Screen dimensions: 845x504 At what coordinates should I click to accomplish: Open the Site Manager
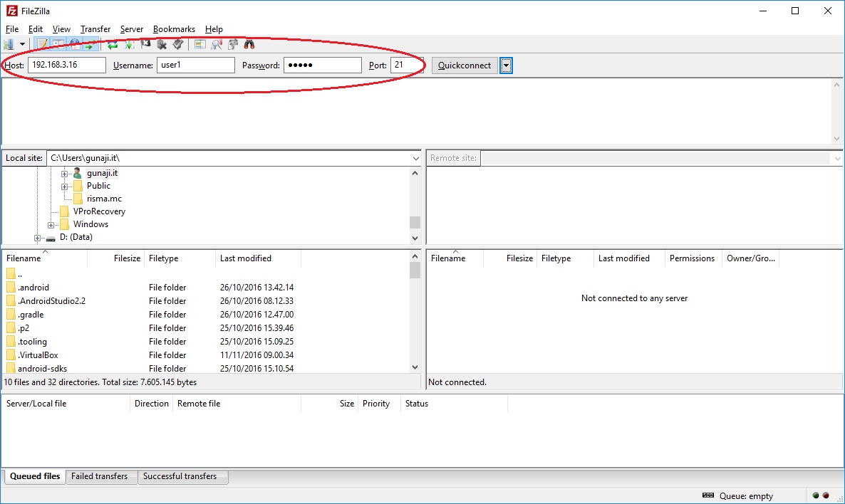click(10, 43)
